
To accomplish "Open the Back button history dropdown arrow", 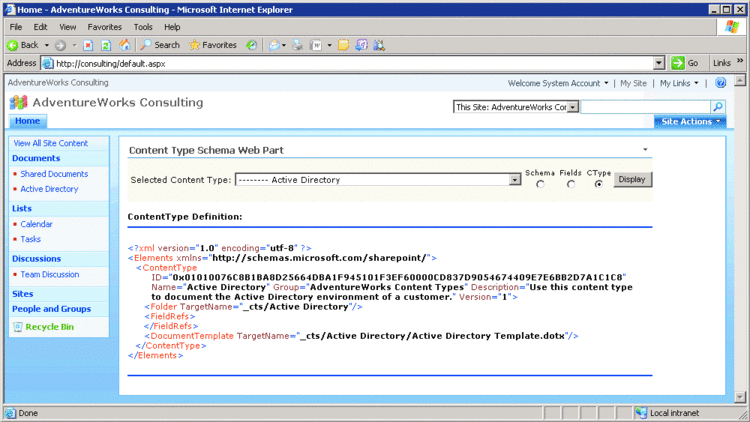I will pos(46,45).
